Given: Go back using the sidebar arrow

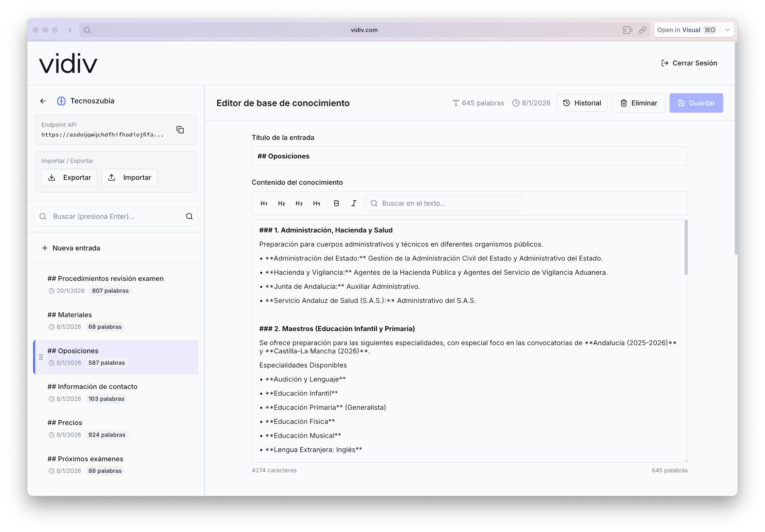Looking at the screenshot, I should point(43,101).
